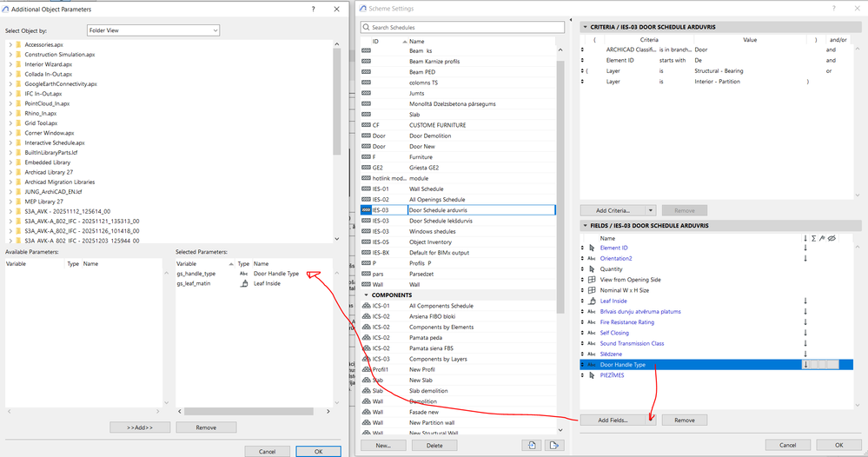Expand the BuiltInLibraryParts.lcf folder
This screenshot has height=457, width=868.
coord(10,153)
